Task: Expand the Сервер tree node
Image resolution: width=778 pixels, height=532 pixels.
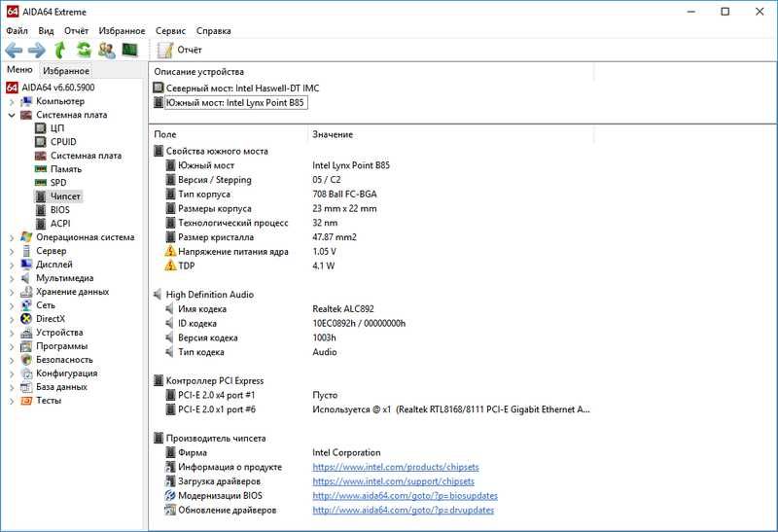Action: [x=12, y=251]
